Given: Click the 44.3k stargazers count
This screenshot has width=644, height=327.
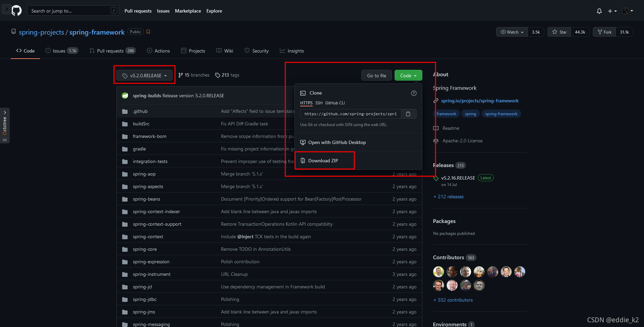Looking at the screenshot, I should point(580,32).
